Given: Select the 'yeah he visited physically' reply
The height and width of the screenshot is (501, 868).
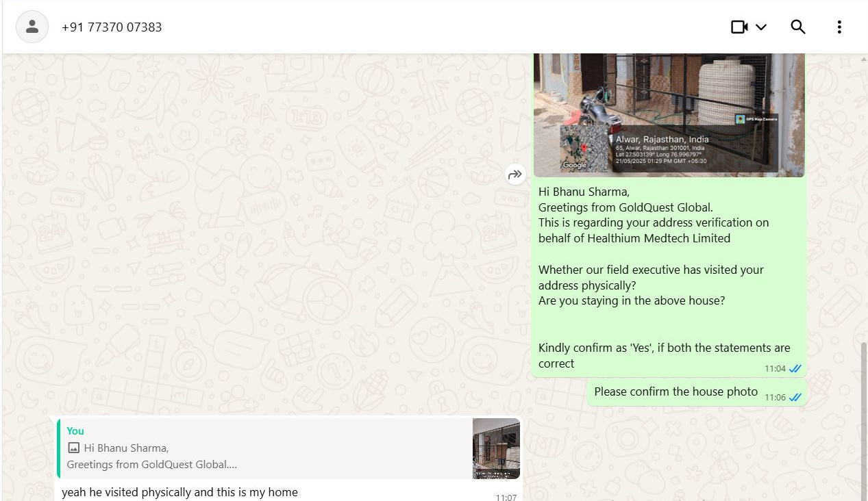Looking at the screenshot, I should pos(179,492).
